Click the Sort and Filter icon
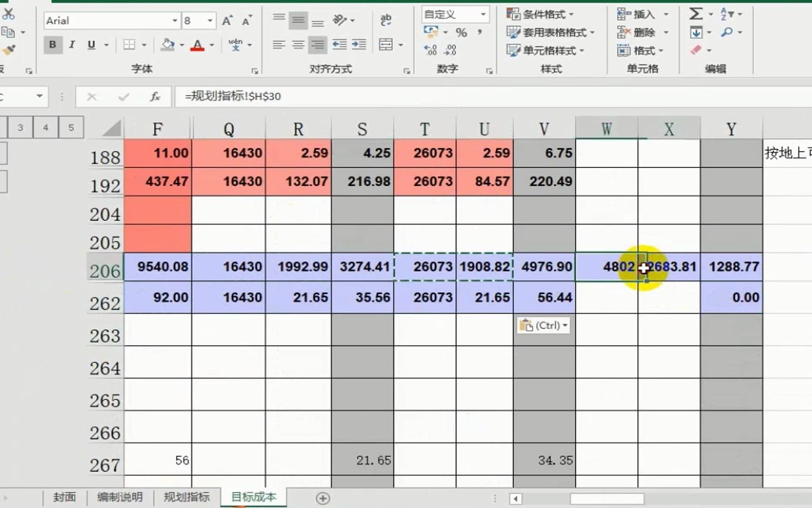This screenshot has height=508, width=812. coord(727,14)
